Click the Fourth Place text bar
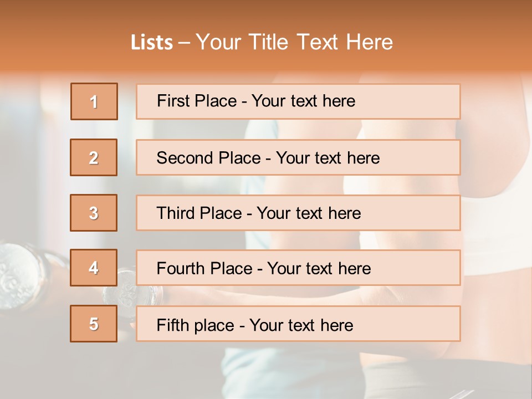The height and width of the screenshot is (399, 532). click(298, 268)
